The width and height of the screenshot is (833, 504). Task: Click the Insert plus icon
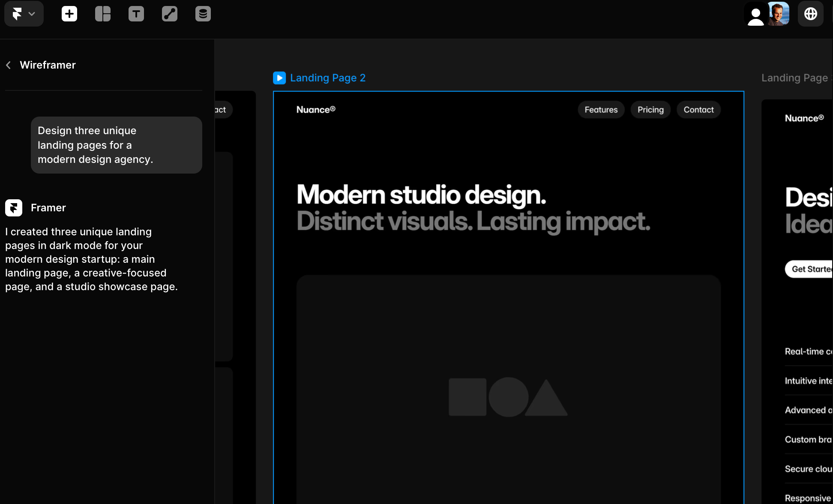pos(69,14)
